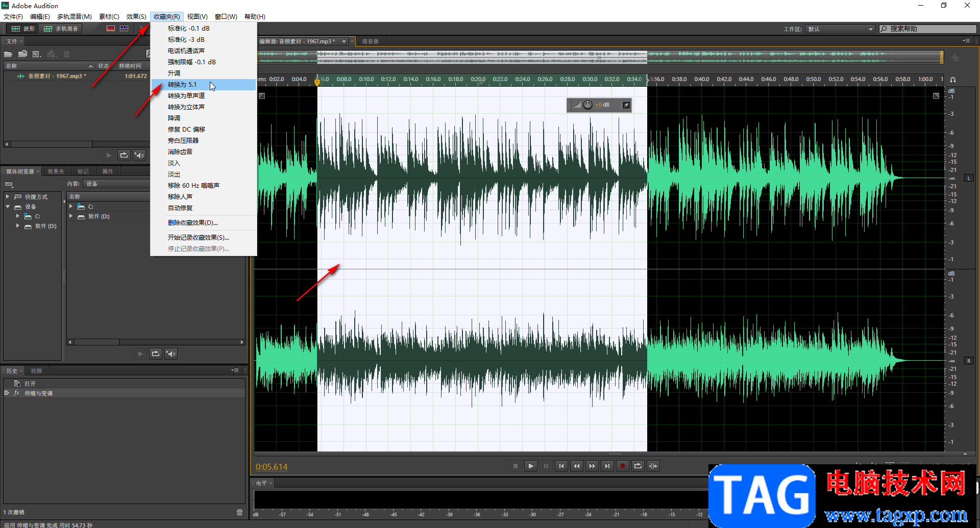Screen dimensions: 980x528
Task: Click the 搜索帮助 search field
Action: (928, 29)
